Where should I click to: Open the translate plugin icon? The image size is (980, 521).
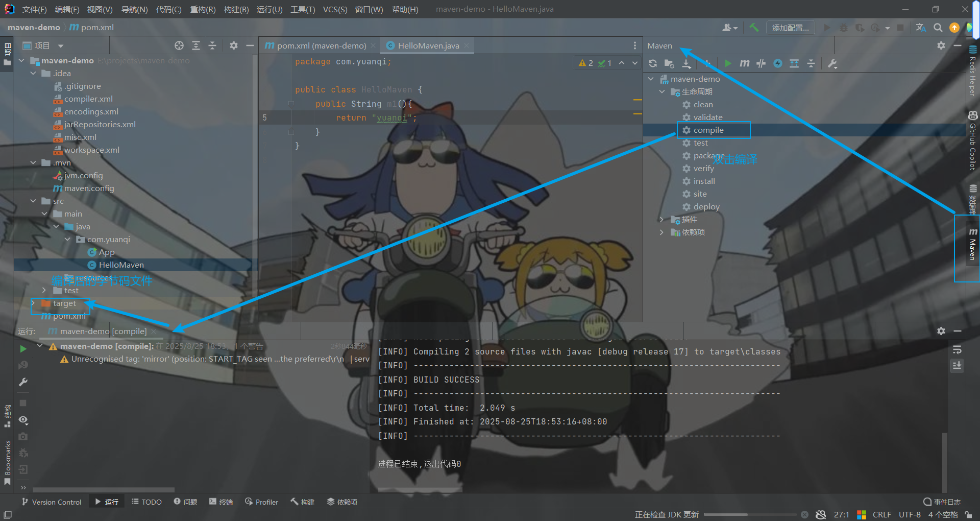click(921, 28)
